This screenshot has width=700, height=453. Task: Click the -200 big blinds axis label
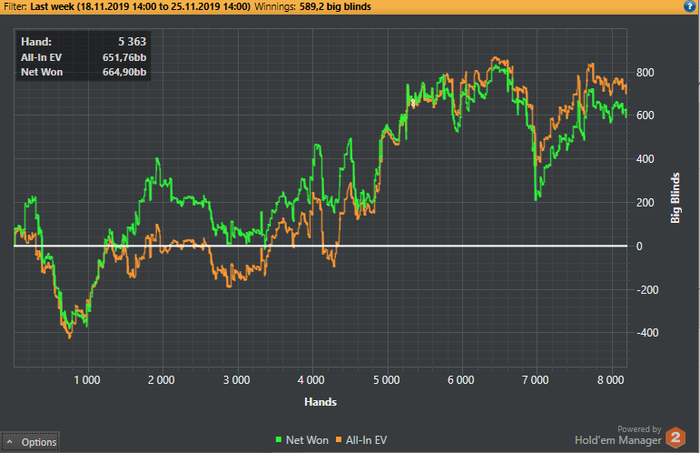point(647,290)
